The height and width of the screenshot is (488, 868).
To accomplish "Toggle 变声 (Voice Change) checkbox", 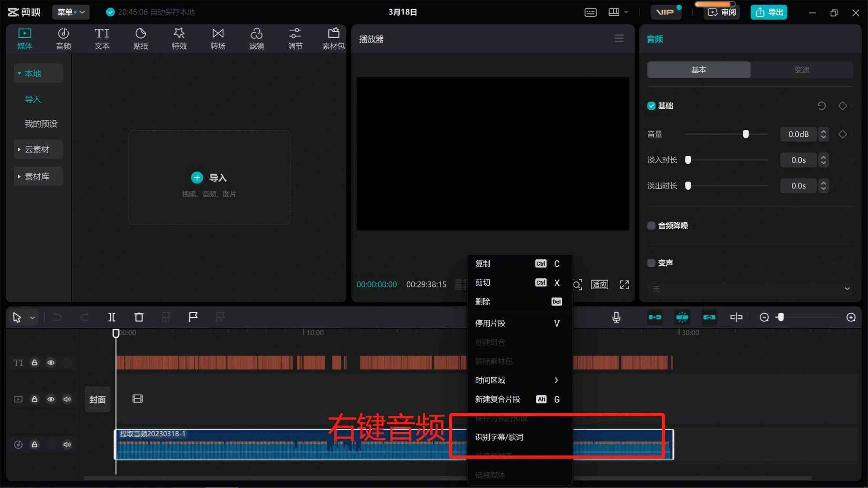I will [652, 263].
